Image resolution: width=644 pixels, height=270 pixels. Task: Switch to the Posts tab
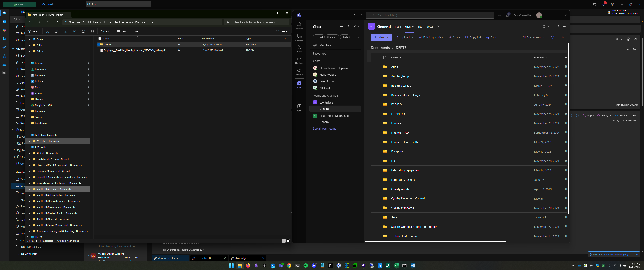pyautogui.click(x=398, y=27)
